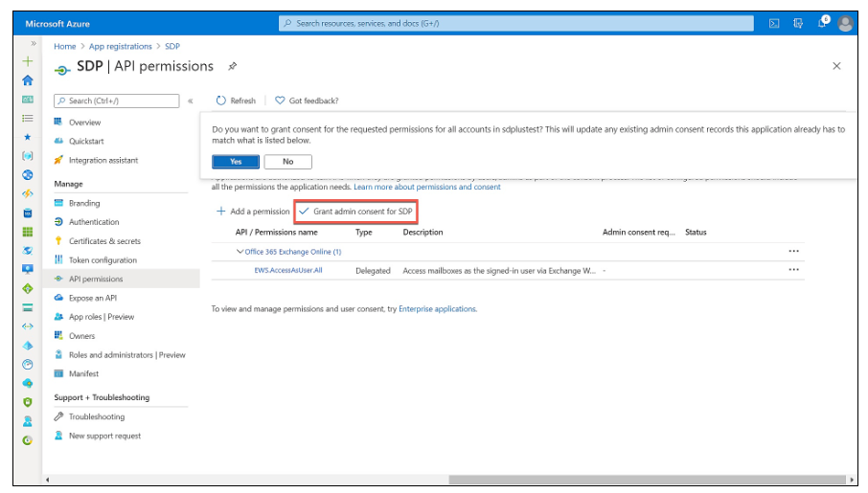
Task: Open the Enterprise applications link
Action: tap(437, 309)
